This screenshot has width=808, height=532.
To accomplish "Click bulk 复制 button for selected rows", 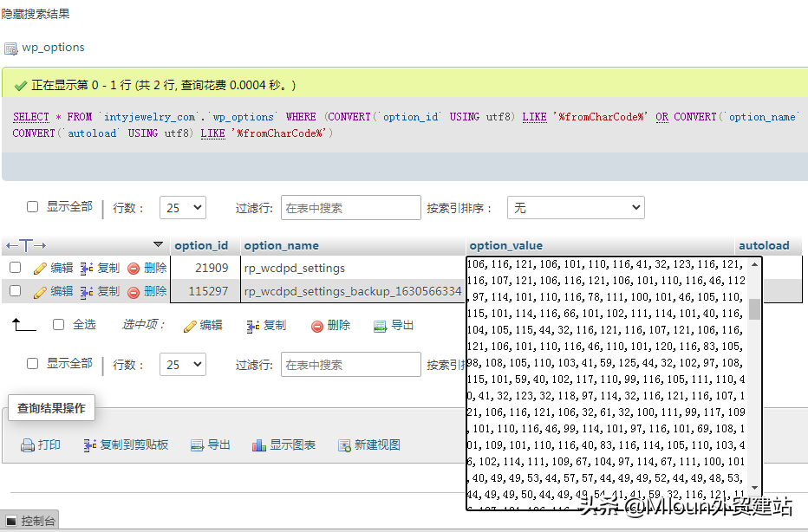I will tap(275, 325).
